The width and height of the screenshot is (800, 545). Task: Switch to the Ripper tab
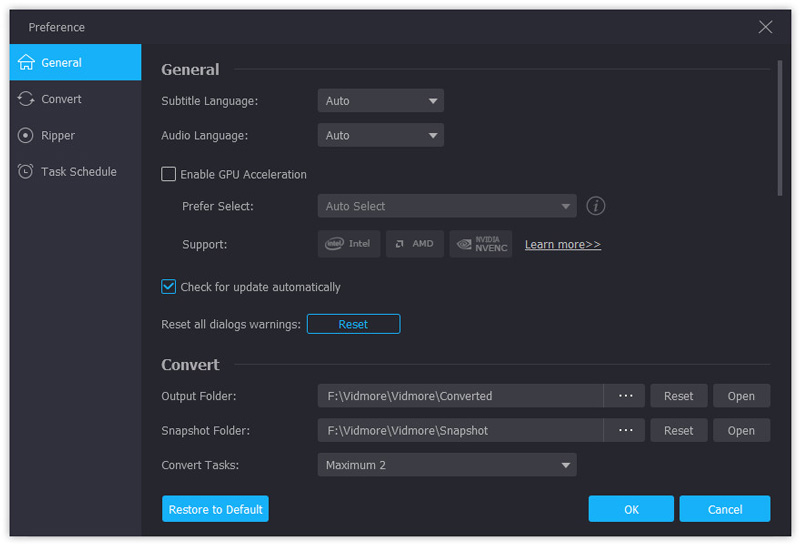pyautogui.click(x=58, y=135)
